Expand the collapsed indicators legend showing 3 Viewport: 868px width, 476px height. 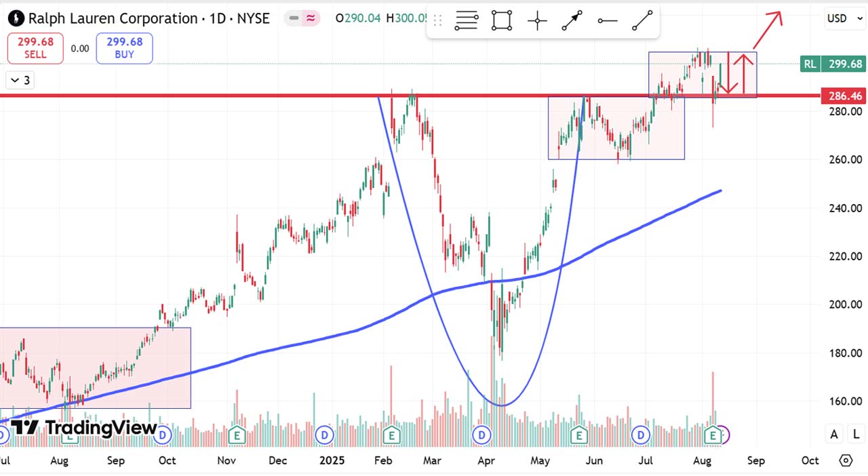20,80
